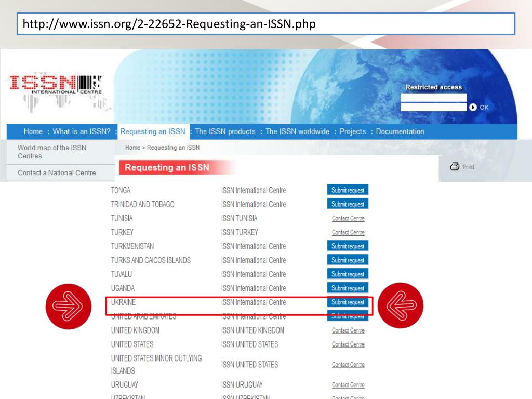Screen dimensions: 532x399
Task: Click the UKRAINE country name
Action: 124,302
